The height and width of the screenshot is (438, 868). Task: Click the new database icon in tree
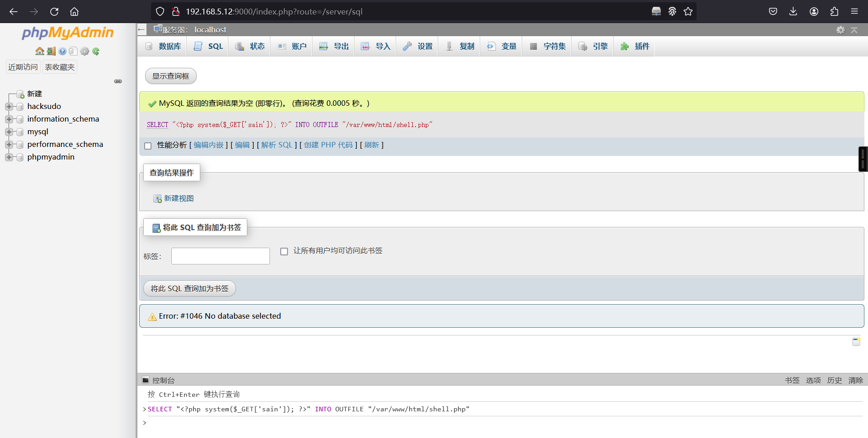pyautogui.click(x=20, y=94)
